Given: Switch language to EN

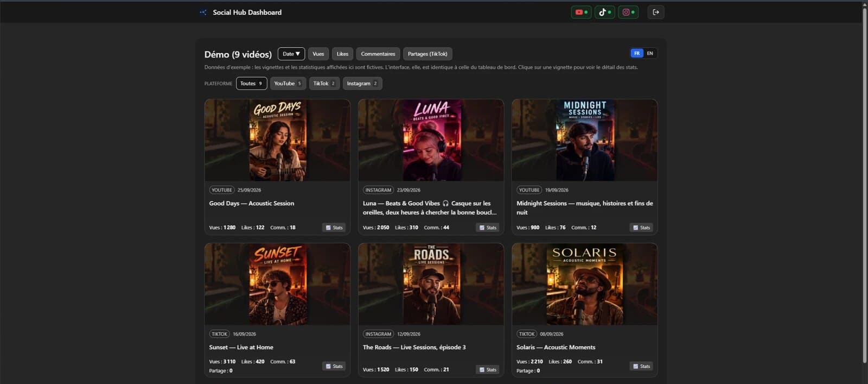Looking at the screenshot, I should (650, 53).
